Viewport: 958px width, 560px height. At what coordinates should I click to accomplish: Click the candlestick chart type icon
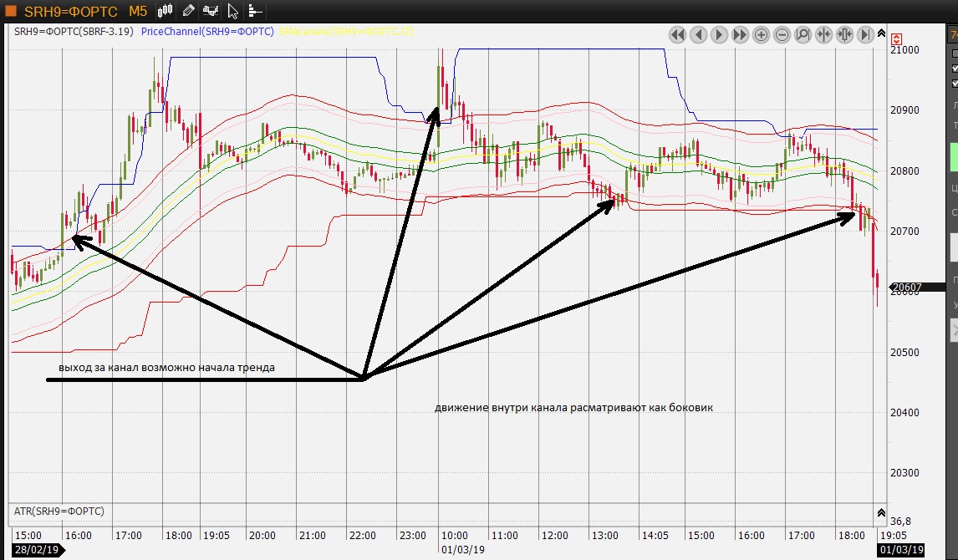166,11
